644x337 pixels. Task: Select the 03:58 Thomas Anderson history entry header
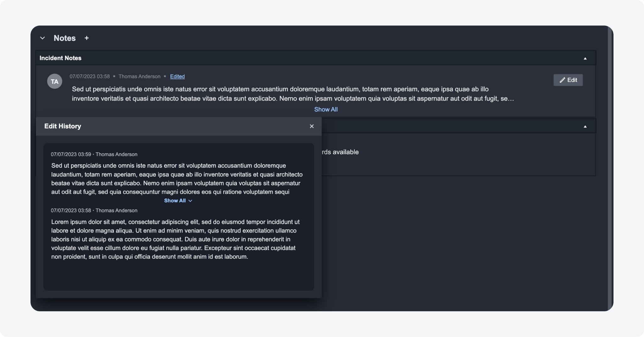[x=94, y=211]
